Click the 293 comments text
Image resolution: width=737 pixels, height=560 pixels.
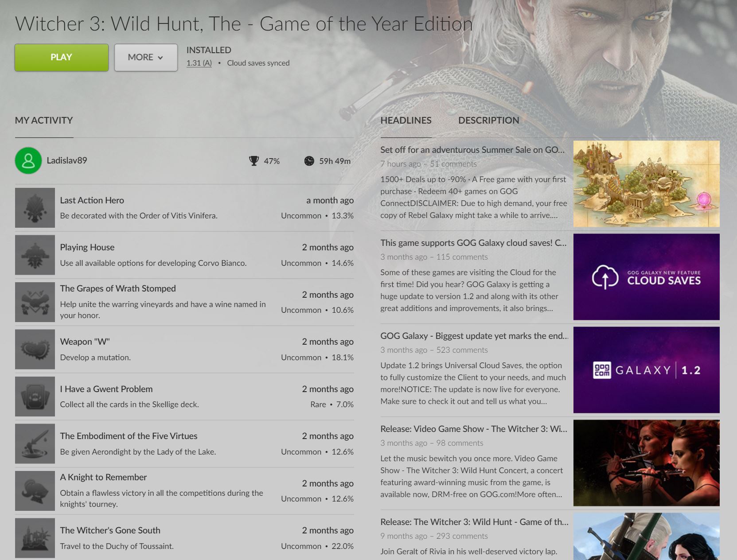462,536
